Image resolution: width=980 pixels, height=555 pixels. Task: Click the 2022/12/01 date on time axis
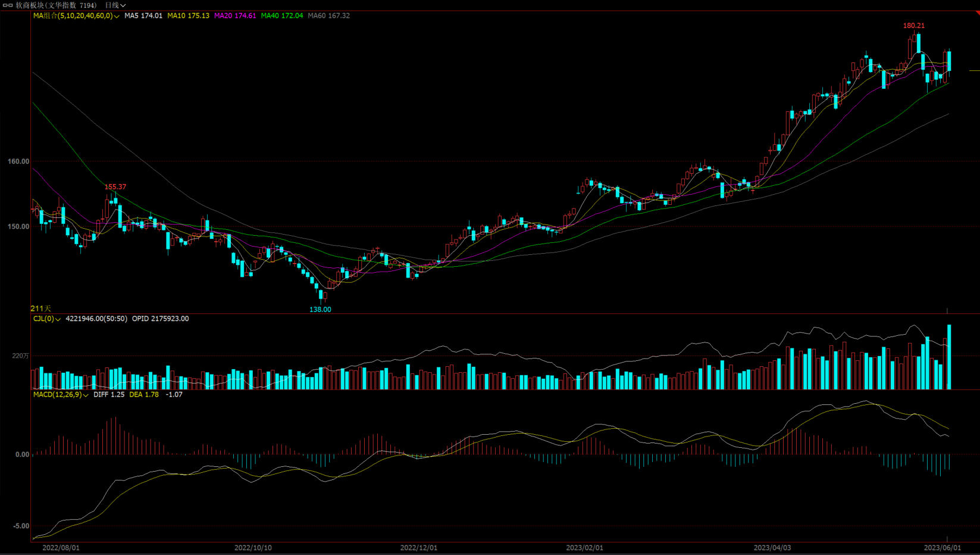pyautogui.click(x=419, y=547)
